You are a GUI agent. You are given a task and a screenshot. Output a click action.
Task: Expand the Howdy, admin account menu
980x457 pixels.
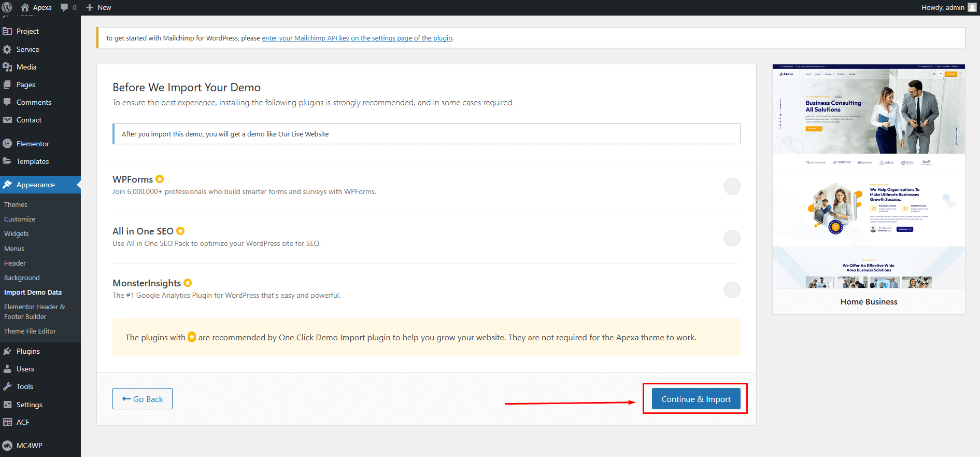pos(942,7)
